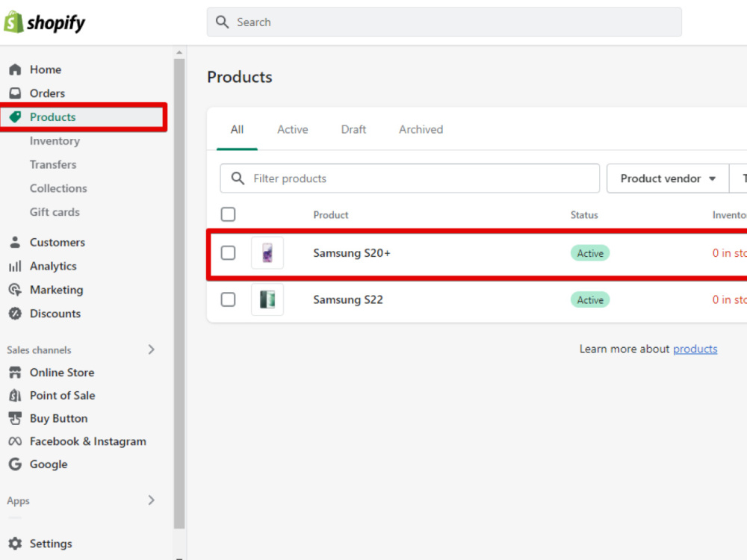Image resolution: width=747 pixels, height=560 pixels.
Task: Open Marketing in the sidebar
Action: 56,290
